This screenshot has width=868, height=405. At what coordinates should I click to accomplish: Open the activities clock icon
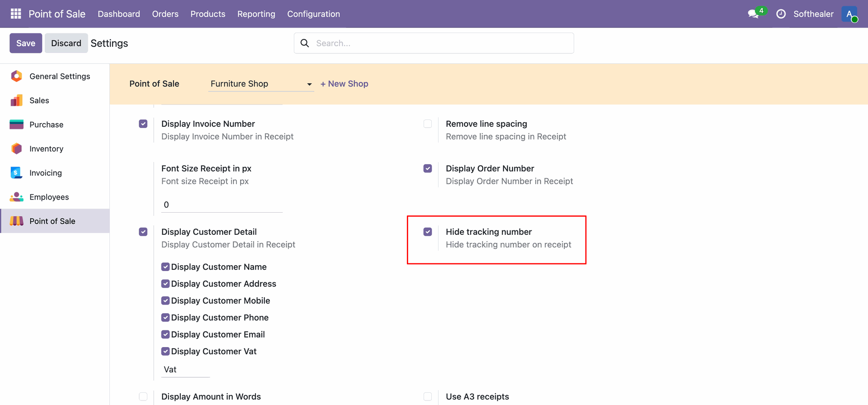[x=781, y=14]
